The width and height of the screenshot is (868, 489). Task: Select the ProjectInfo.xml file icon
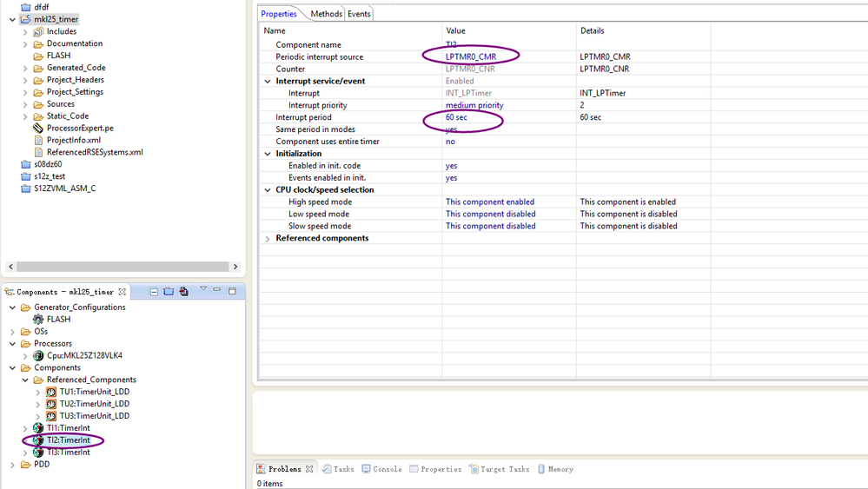click(38, 141)
